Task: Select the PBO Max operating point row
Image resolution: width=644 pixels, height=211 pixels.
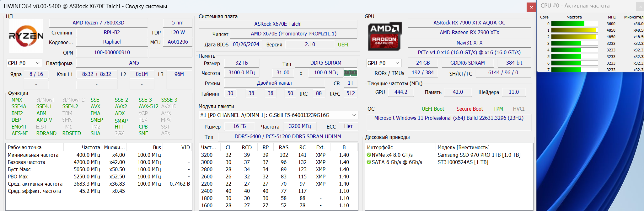Action: 99,177
